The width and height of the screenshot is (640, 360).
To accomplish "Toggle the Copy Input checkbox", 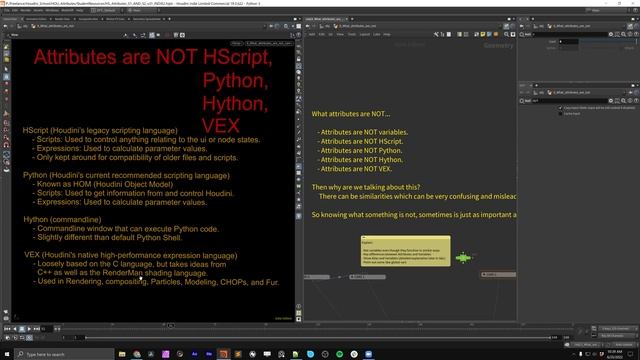I will point(560,108).
